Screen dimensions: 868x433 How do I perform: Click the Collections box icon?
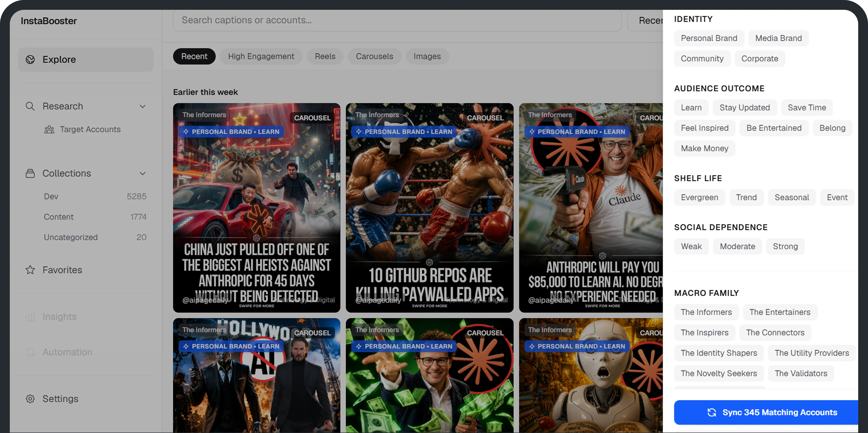tap(30, 173)
